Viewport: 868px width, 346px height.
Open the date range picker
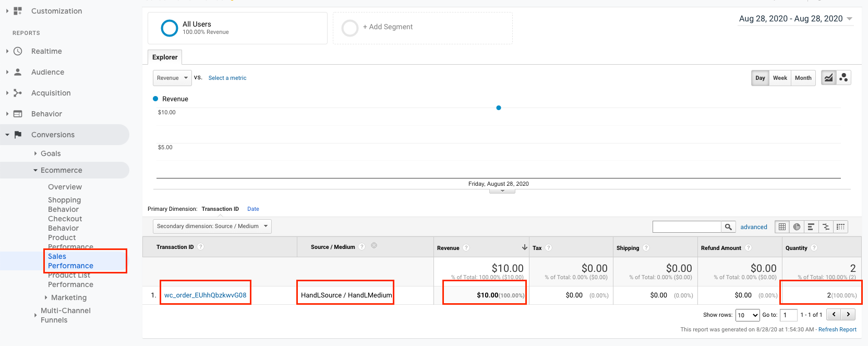tap(795, 19)
